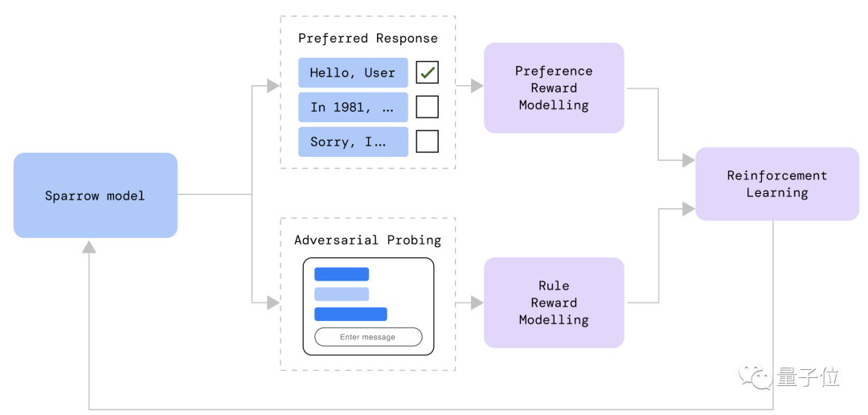Click the top dark blue chat bar
The height and width of the screenshot is (415, 868).
(342, 274)
